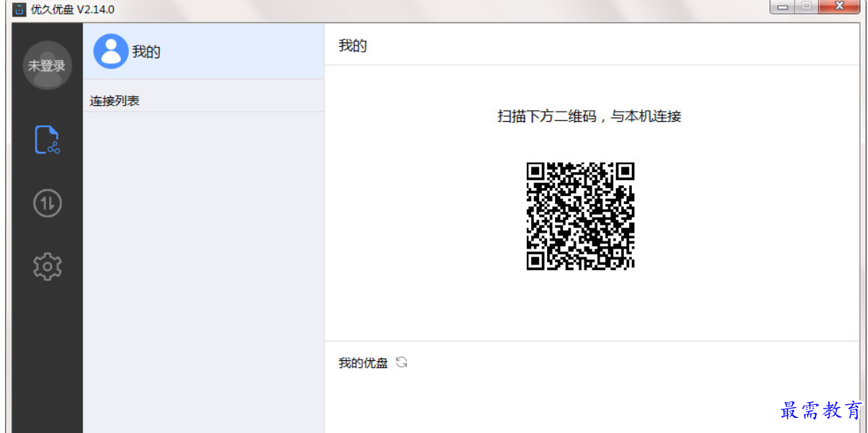Click the blue user avatar beside 我的
The height and width of the screenshot is (433, 868).
click(x=111, y=51)
